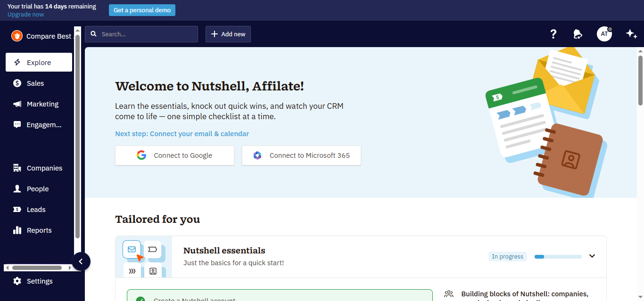This screenshot has height=301, width=644.
Task: Click the Welcome to Nutshell heading
Action: (209, 86)
